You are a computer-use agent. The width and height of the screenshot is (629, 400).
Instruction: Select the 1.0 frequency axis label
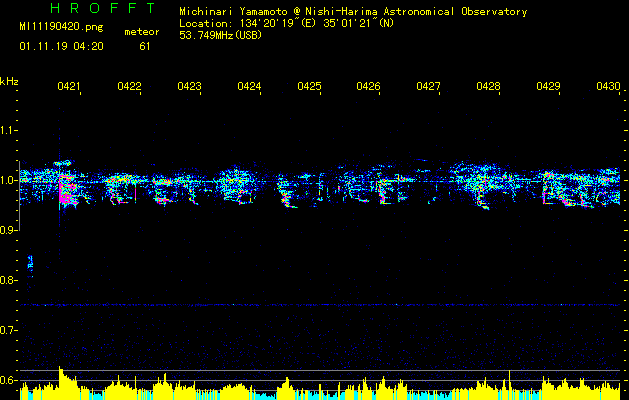coord(9,181)
